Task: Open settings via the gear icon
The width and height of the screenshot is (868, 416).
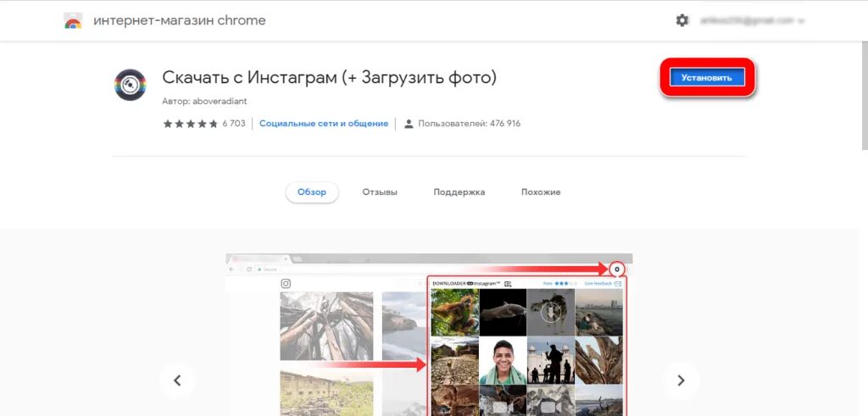Action: coord(682,20)
